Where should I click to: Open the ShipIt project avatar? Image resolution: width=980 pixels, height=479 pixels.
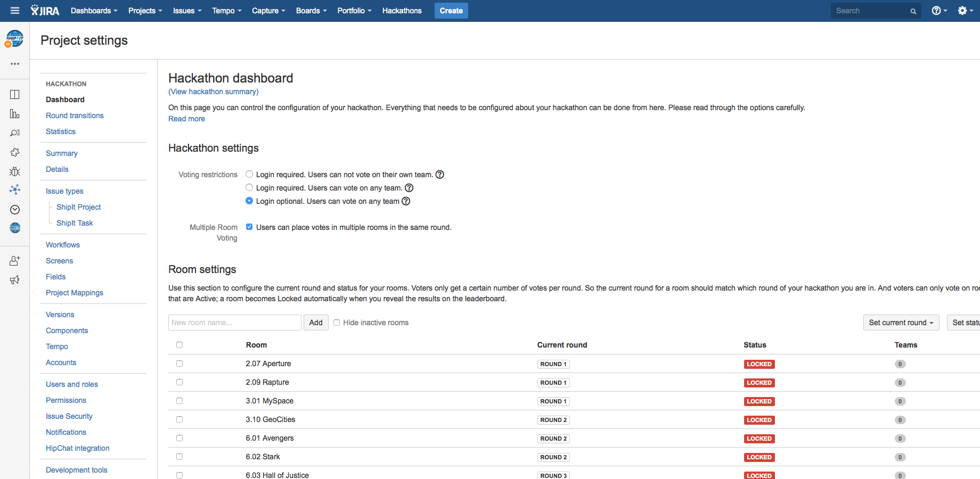point(14,38)
